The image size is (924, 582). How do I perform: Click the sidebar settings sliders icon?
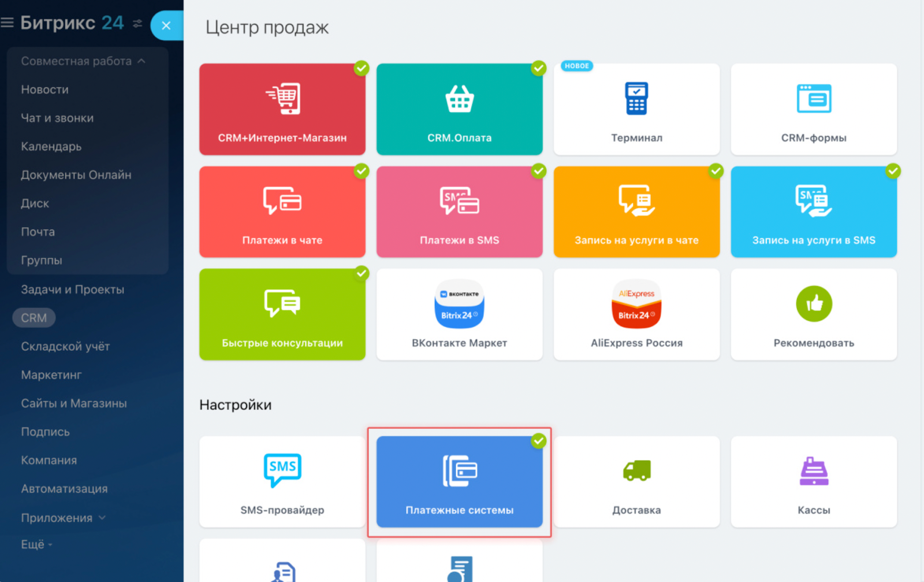point(137,24)
